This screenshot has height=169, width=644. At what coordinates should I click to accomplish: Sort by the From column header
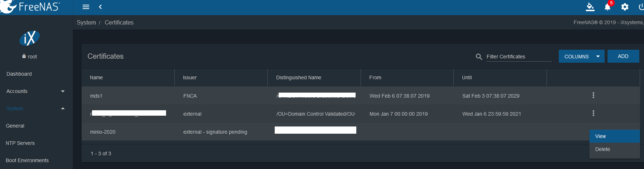pos(375,77)
